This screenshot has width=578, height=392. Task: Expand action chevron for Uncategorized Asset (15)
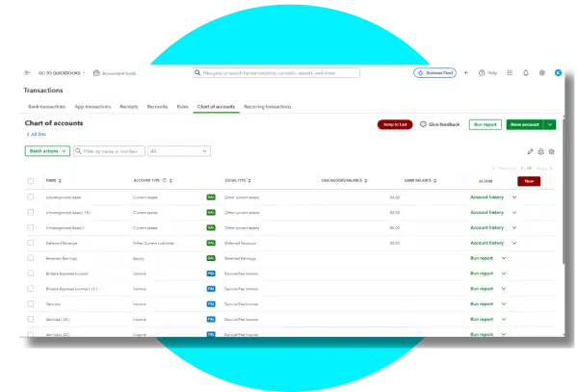click(x=514, y=213)
